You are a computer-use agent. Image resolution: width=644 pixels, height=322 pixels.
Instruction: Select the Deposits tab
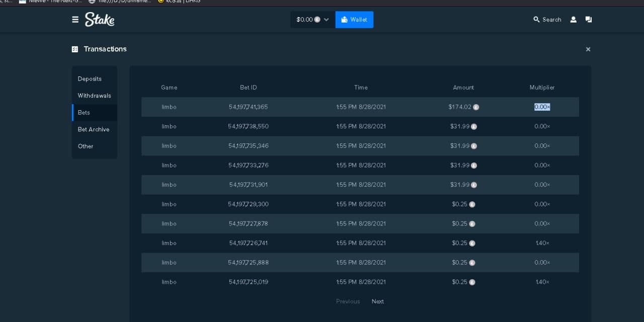click(90, 79)
